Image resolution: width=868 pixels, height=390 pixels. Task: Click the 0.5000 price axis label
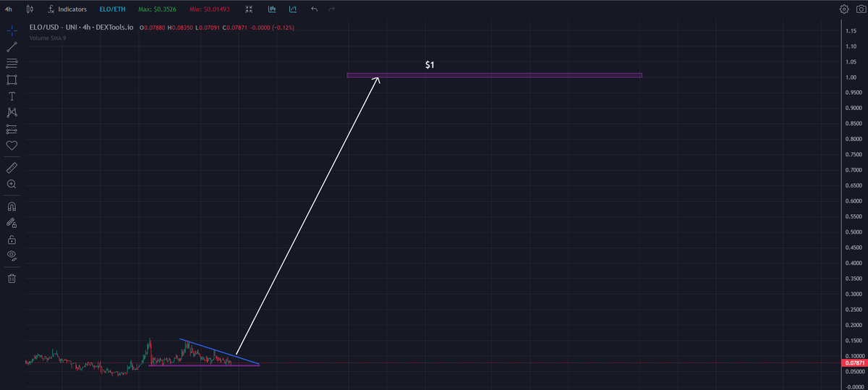(x=853, y=232)
